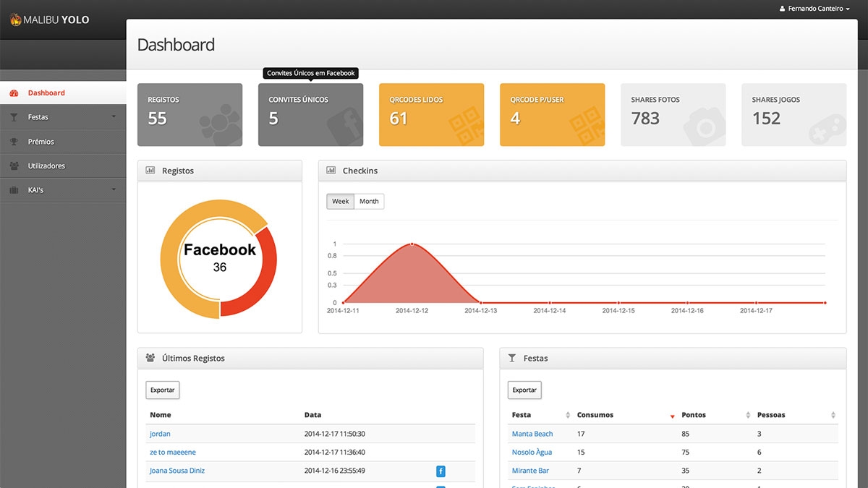Export the Últimos Registos list

[163, 390]
